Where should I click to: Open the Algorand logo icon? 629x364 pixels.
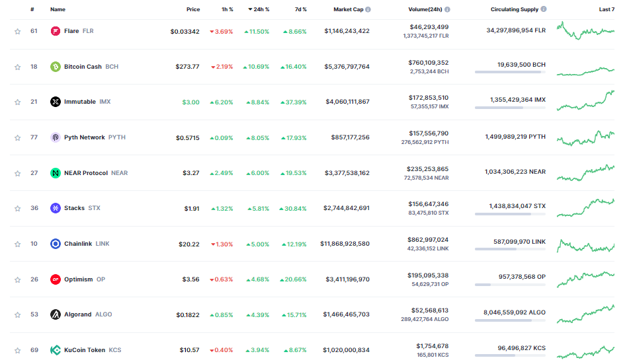point(56,314)
